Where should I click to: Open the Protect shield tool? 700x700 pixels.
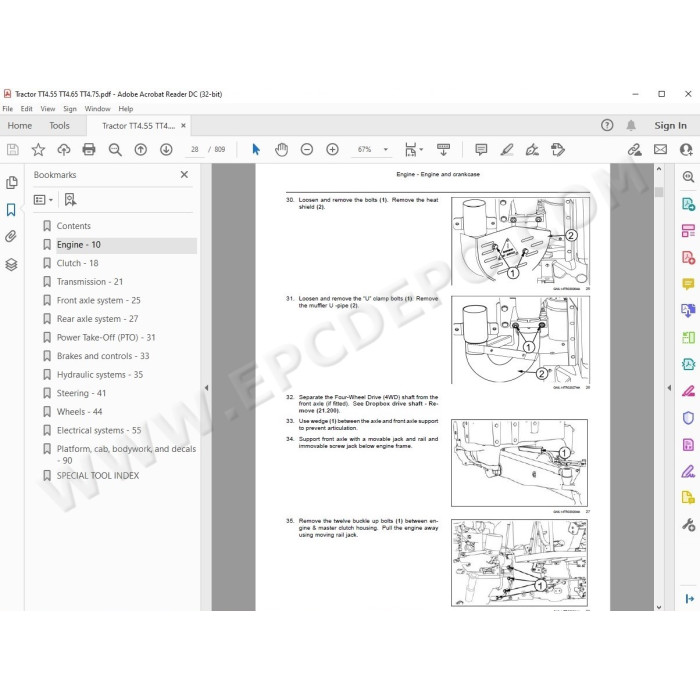click(x=688, y=417)
